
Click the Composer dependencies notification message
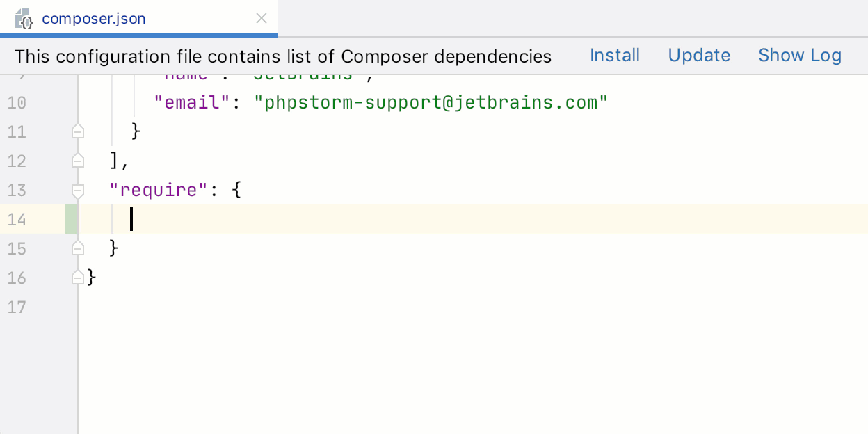[x=282, y=56]
